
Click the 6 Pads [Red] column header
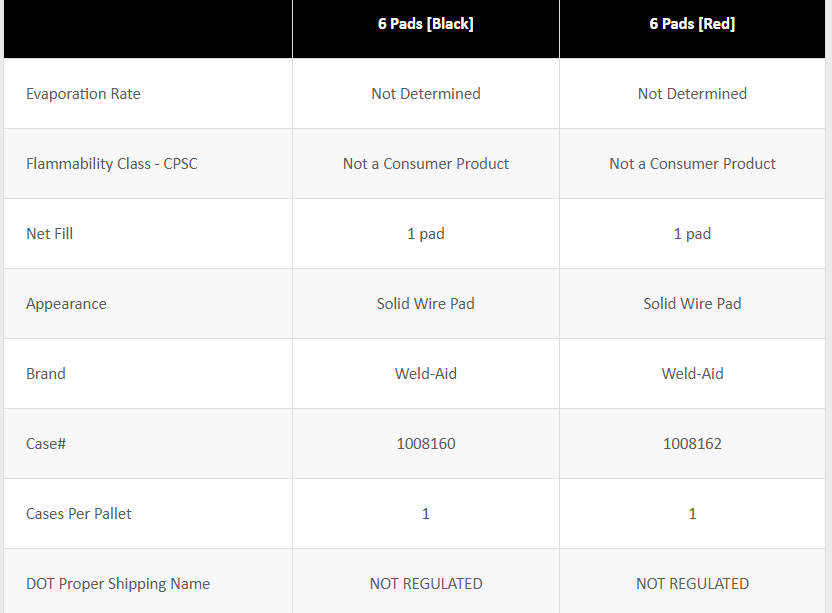[692, 24]
